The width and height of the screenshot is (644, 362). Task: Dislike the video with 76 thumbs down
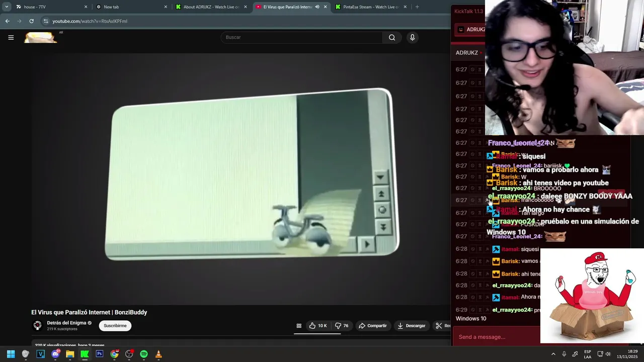[x=342, y=326]
